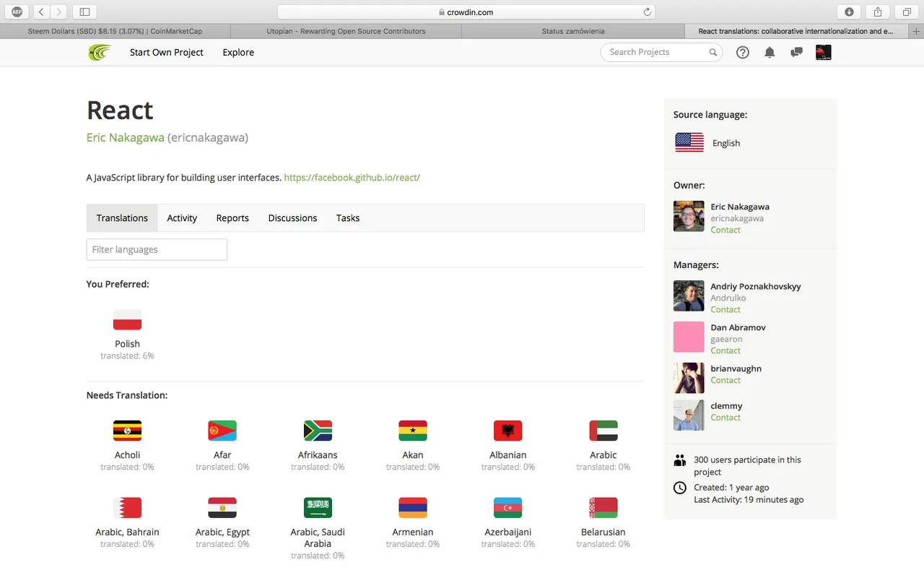This screenshot has width=924, height=578.
Task: Contact owner Eric Nakagawa
Action: (x=725, y=230)
